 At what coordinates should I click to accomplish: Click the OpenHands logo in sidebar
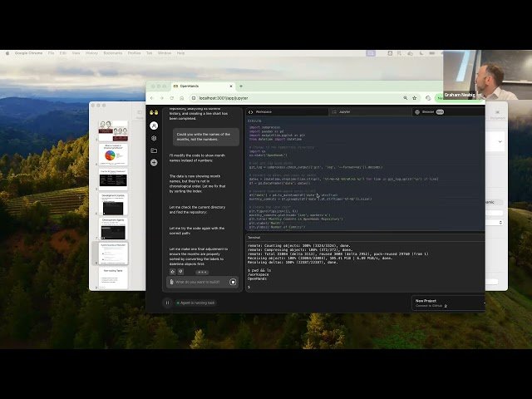(154, 112)
